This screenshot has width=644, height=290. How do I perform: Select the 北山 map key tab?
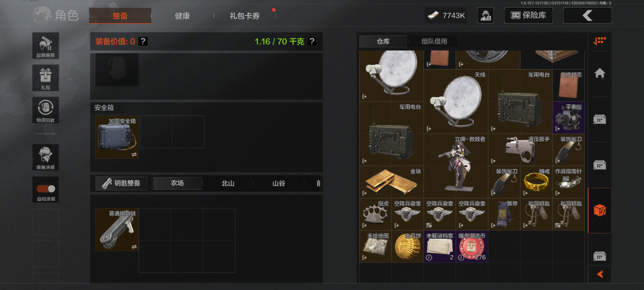(228, 183)
